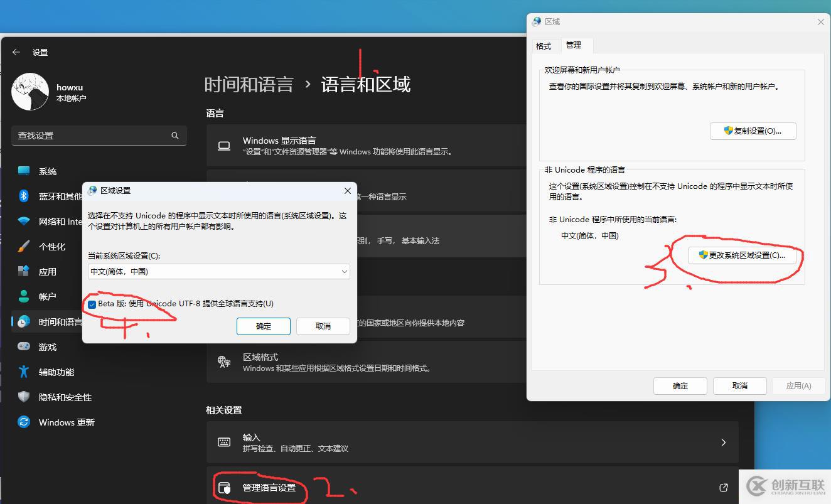Toggle Beta 版 Unicode UTF-8 checkbox

pyautogui.click(x=92, y=304)
